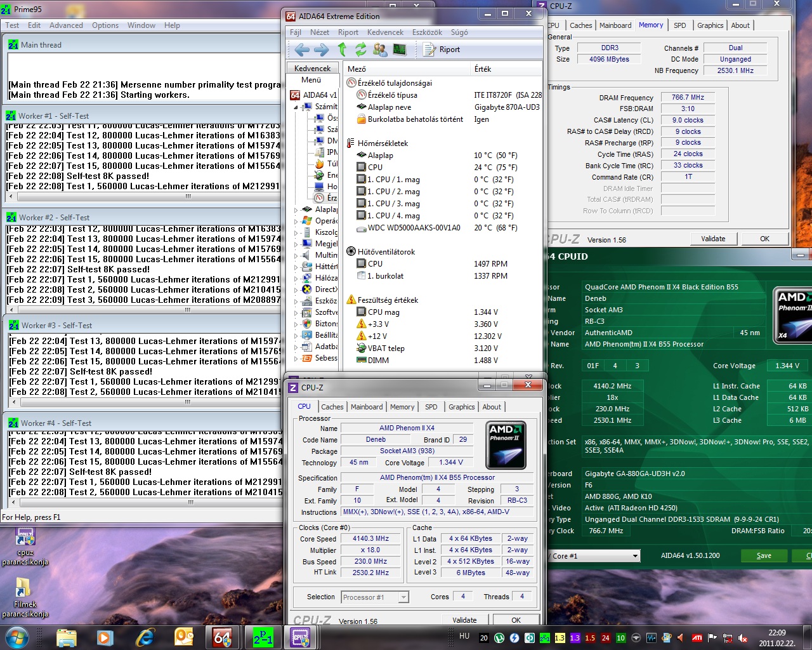Click the Outlook taskbar icon
The height and width of the screenshot is (650, 812).
184,637
